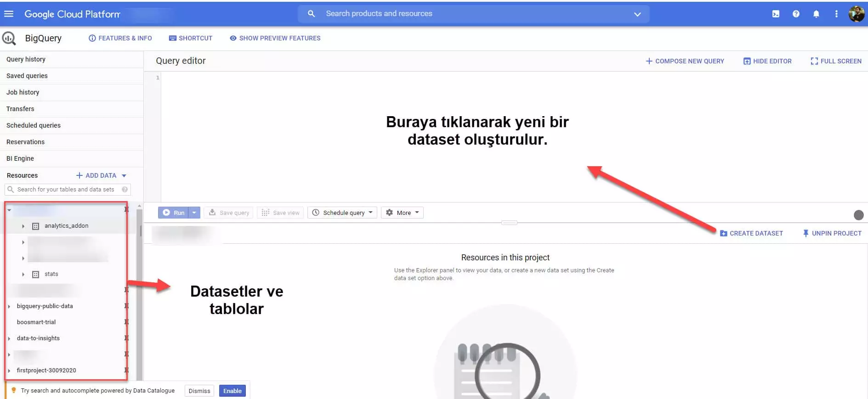Select boosmart-trial project
The width and height of the screenshot is (868, 399).
coord(36,322)
